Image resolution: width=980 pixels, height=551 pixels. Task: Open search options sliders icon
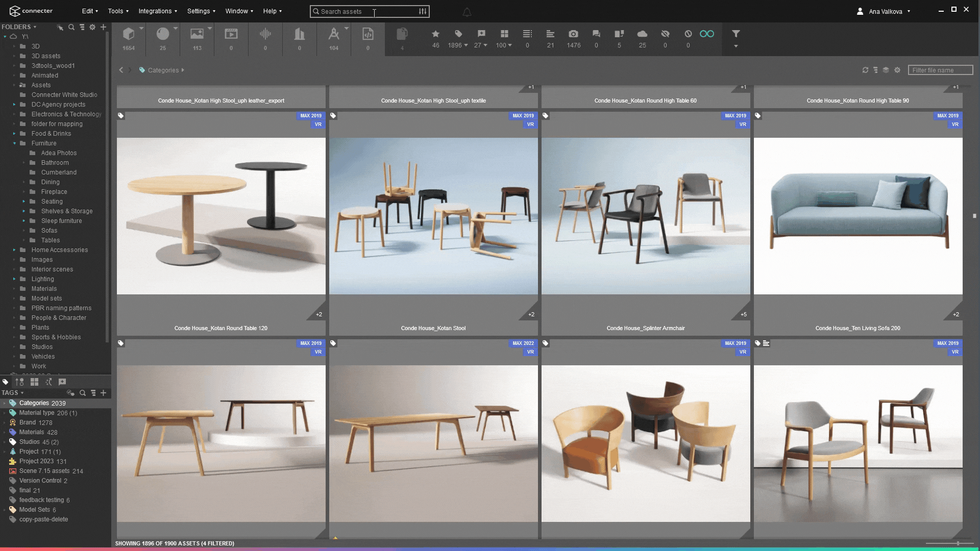click(x=423, y=11)
